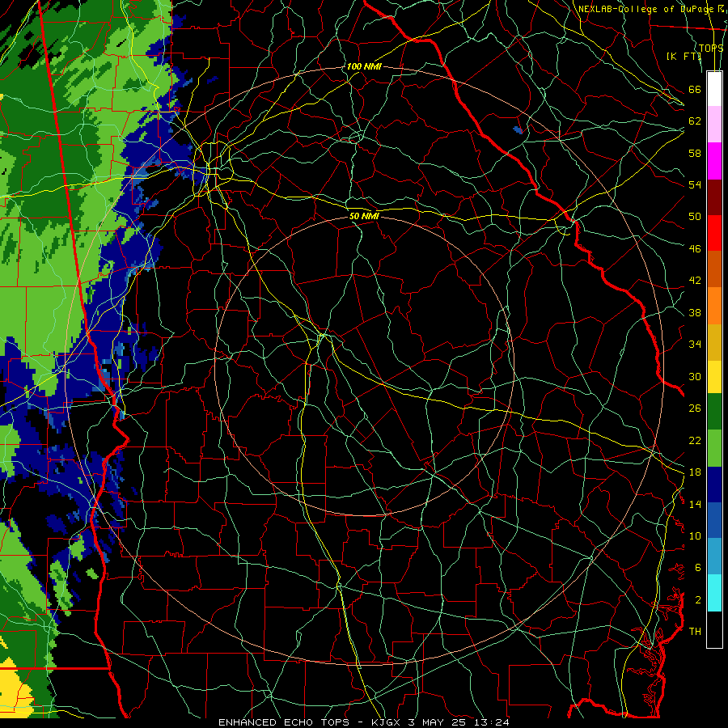Image resolution: width=728 pixels, height=728 pixels.
Task: Click the yellow legend swatch
Action: [x=714, y=377]
